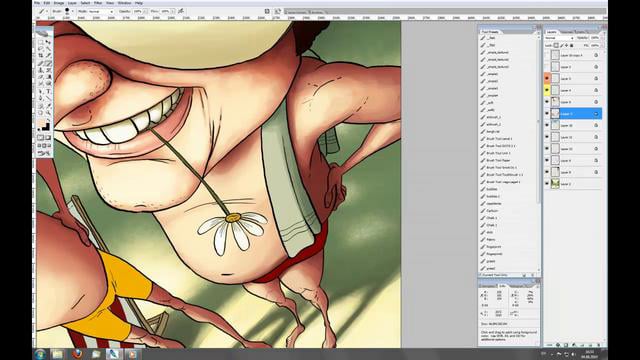Toggle the Current Tool Only checkbox
Screen dimensions: 640x360
pos(480,275)
